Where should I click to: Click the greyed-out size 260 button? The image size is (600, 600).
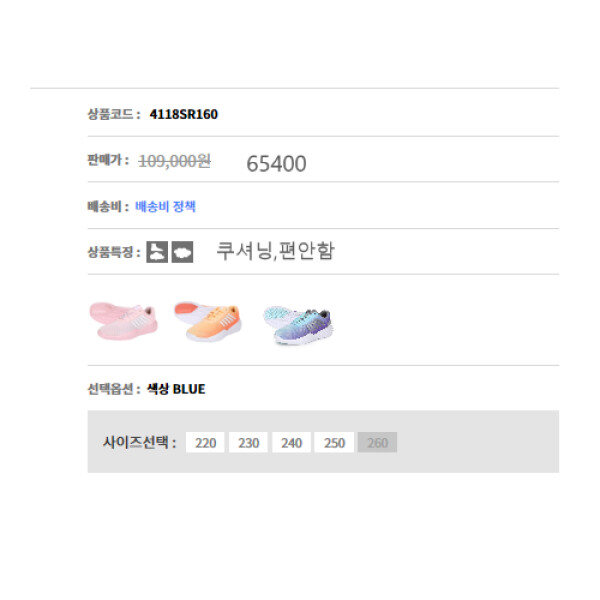(377, 443)
